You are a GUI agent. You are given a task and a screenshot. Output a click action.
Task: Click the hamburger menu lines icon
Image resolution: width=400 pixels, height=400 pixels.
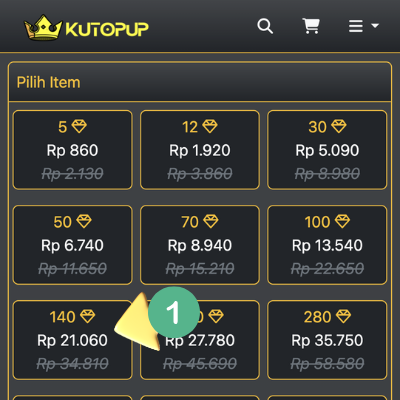[x=356, y=26]
